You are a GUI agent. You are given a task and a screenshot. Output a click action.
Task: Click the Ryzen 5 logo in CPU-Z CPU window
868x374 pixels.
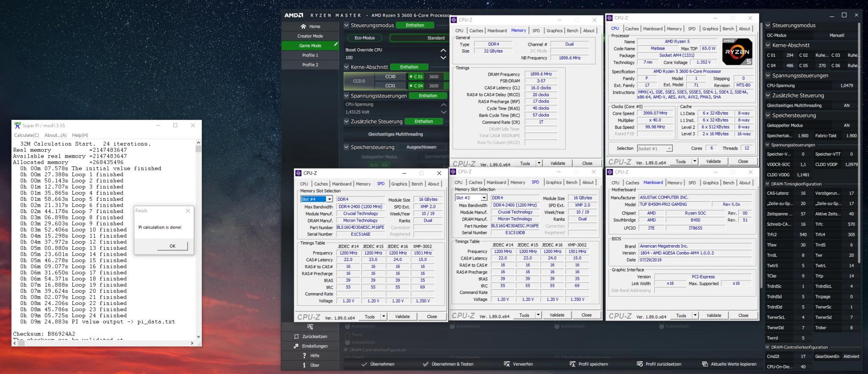click(737, 51)
